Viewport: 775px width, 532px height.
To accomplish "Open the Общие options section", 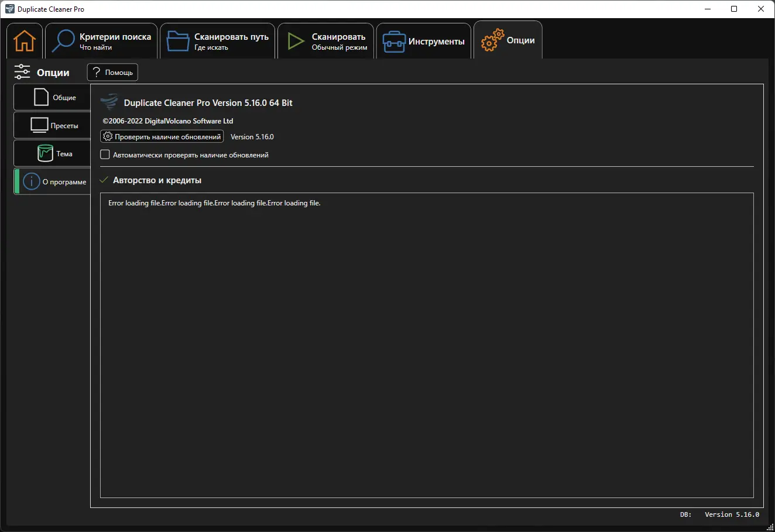I will coord(52,97).
